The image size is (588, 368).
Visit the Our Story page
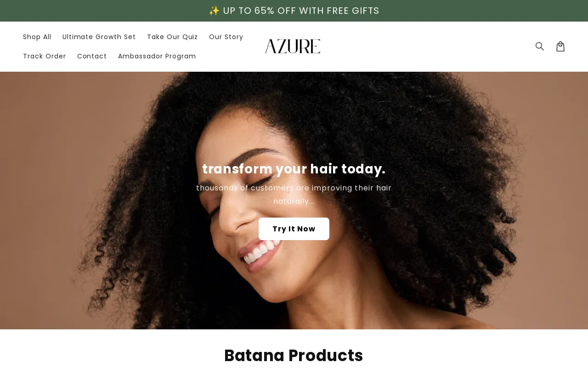[x=226, y=37]
